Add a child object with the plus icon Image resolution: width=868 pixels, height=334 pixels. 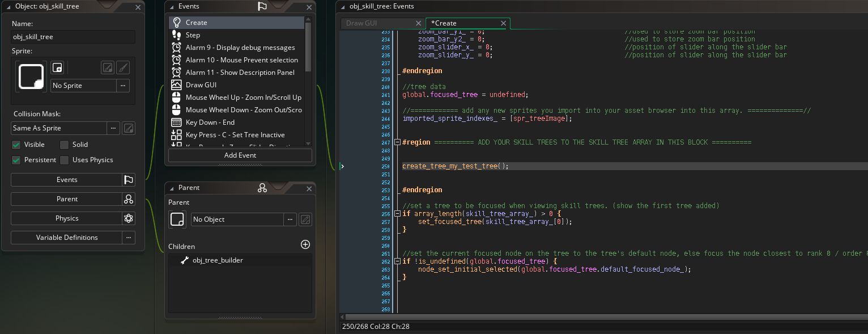point(305,244)
